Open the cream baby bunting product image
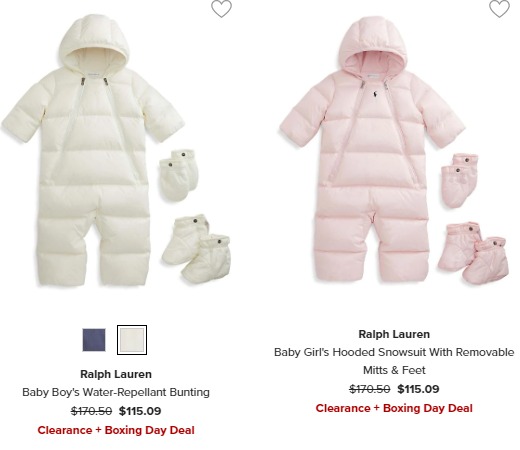Viewport: 520px width, 450px height. coord(115,151)
